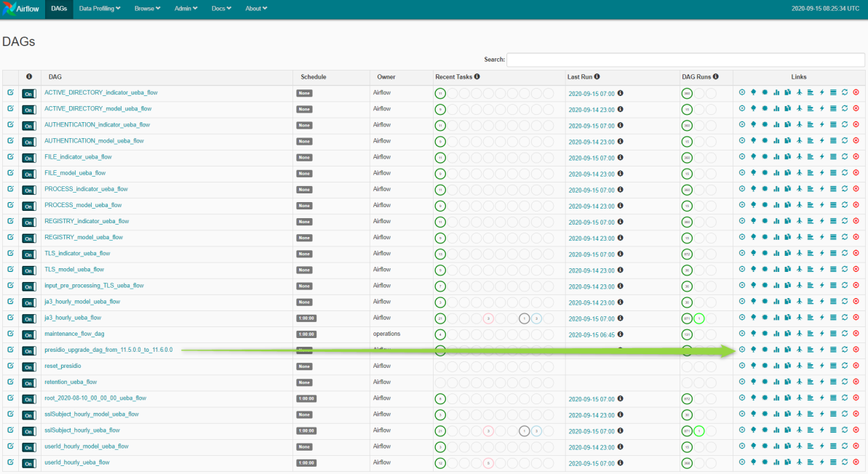Click the DAG Search input field
This screenshot has height=474, width=868.
[x=685, y=60]
